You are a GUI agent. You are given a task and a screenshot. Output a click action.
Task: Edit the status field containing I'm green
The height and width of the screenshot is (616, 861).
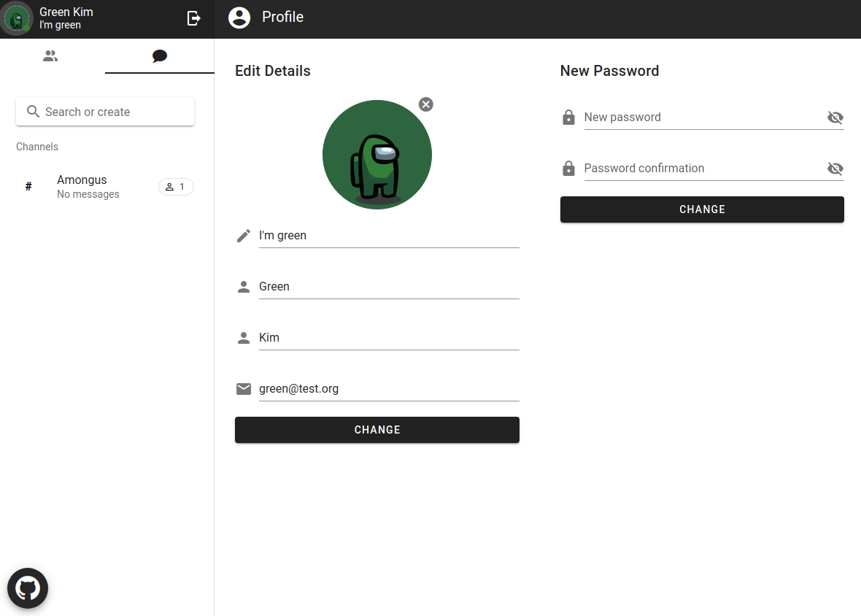(389, 236)
